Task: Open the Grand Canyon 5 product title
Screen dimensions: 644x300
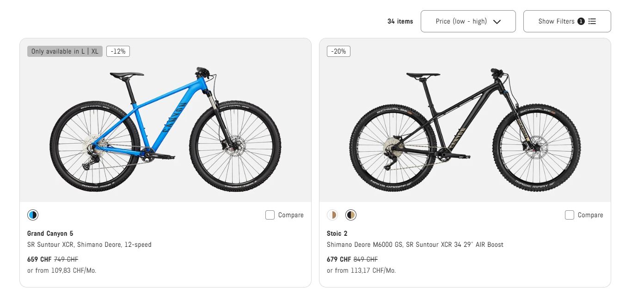Action: pos(50,233)
